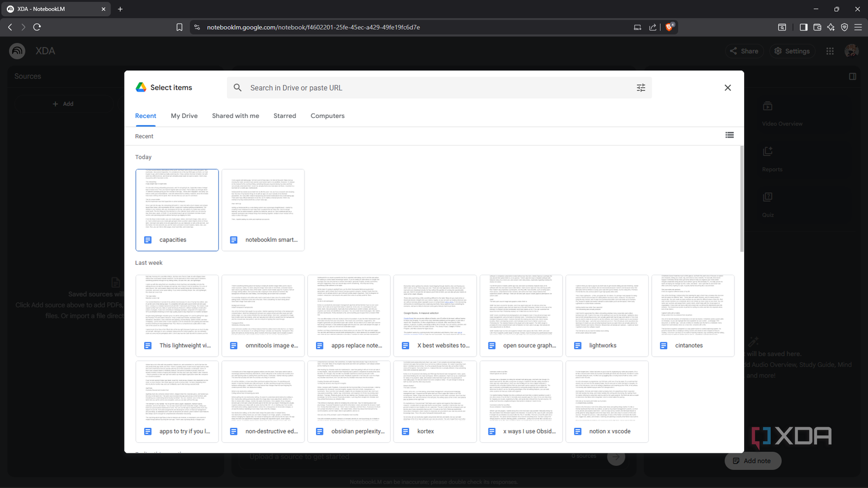
Task: Open a new browser tab
Action: coord(120,9)
